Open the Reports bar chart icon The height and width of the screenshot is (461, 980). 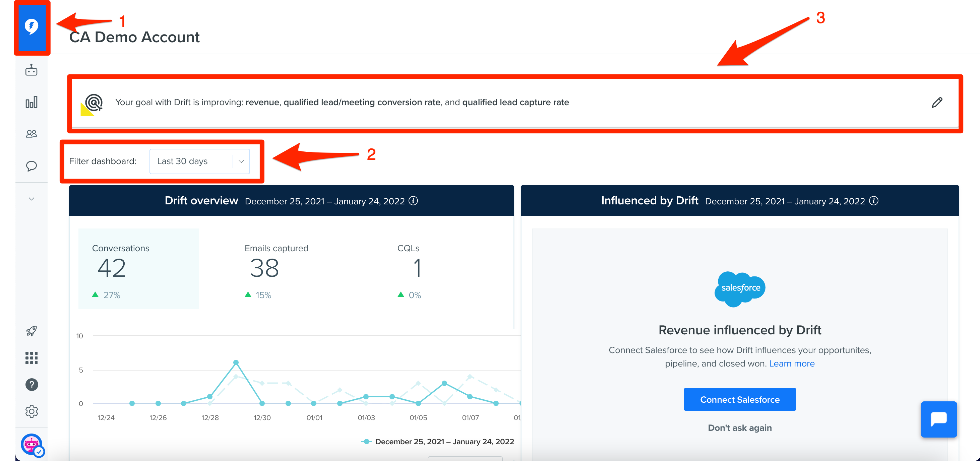[32, 102]
